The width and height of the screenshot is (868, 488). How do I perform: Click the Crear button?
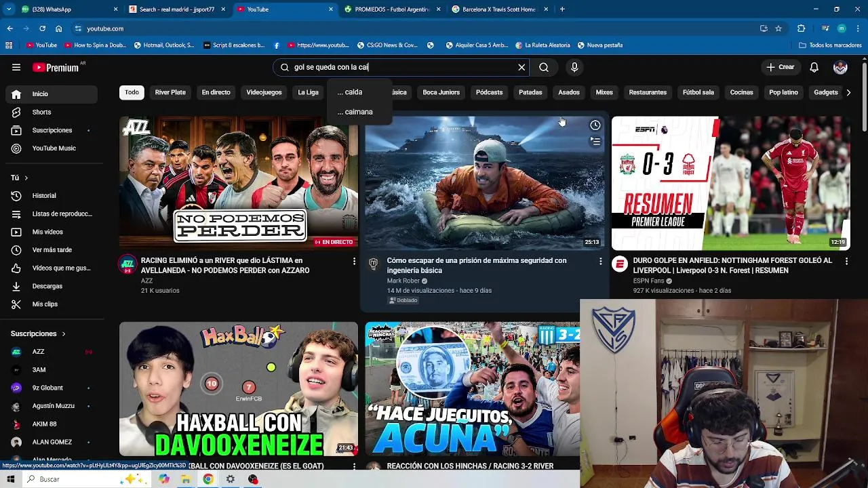[x=780, y=67]
